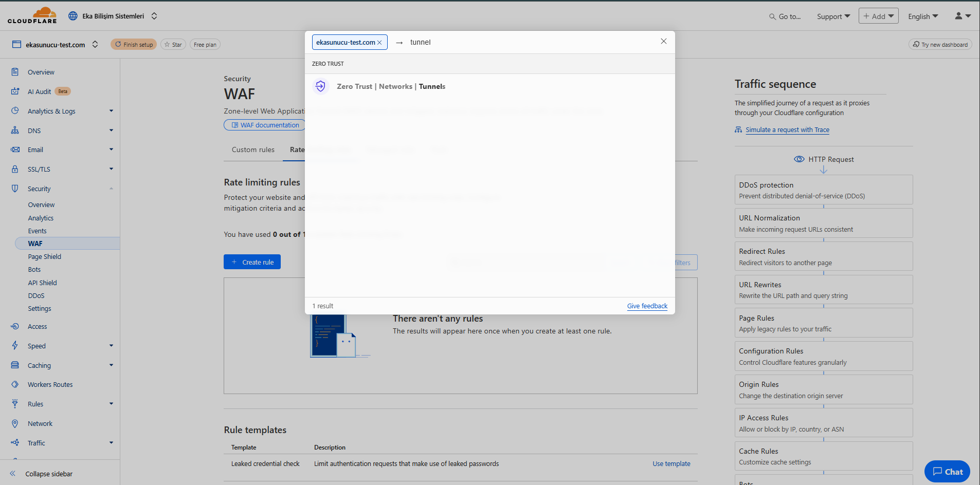This screenshot has width=980, height=485.
Task: Select the Custom rules tab
Action: pyautogui.click(x=253, y=150)
